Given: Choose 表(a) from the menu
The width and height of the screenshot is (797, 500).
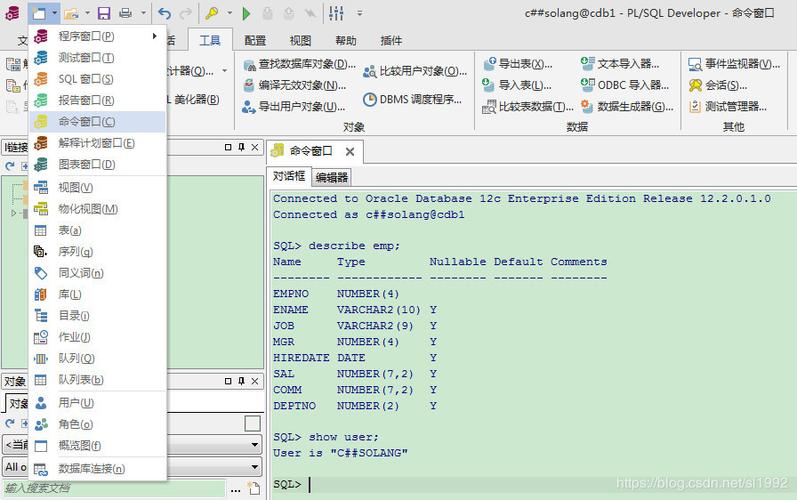Looking at the screenshot, I should (98, 230).
